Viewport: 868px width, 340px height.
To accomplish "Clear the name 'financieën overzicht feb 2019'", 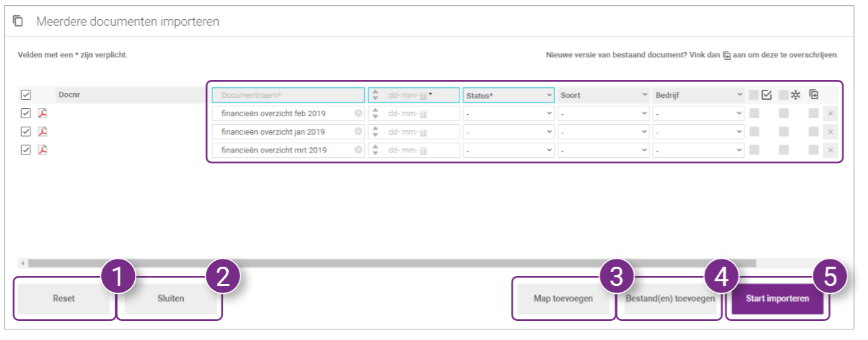I will [x=358, y=113].
